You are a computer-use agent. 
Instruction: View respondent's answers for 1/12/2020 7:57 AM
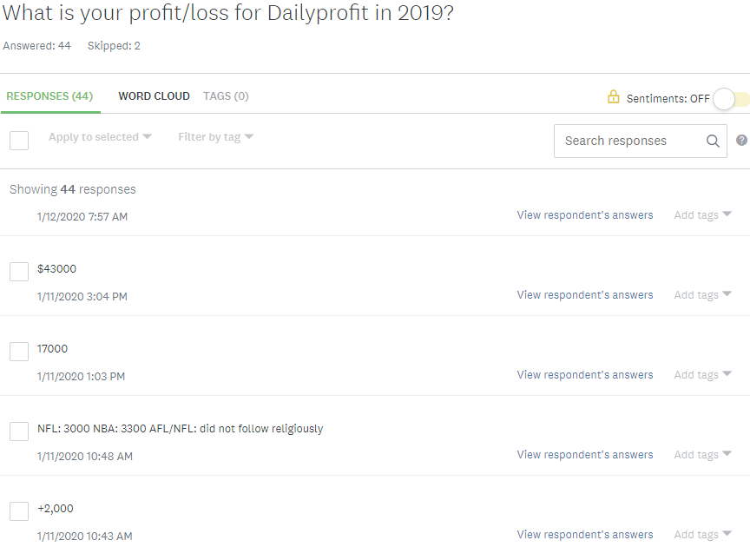(585, 215)
